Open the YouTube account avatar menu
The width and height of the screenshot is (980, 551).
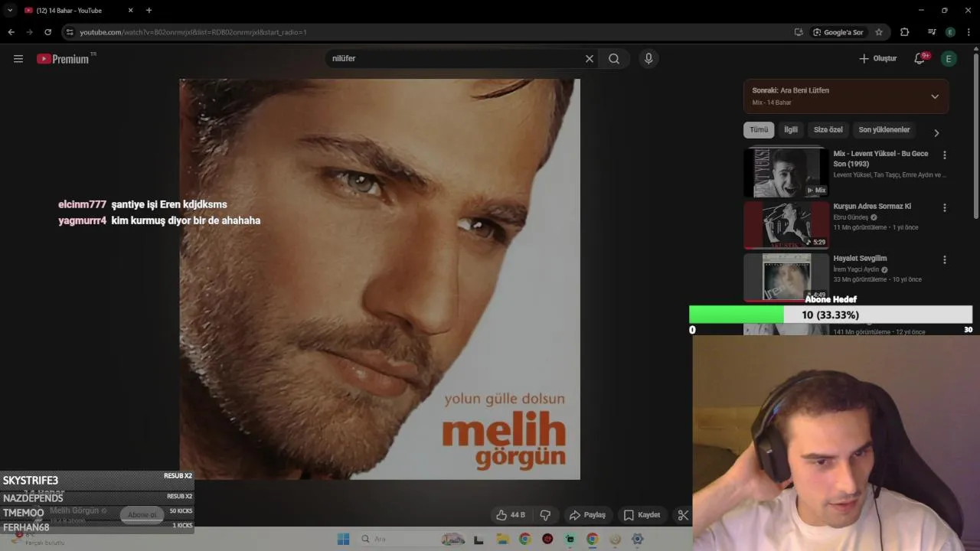[949, 59]
